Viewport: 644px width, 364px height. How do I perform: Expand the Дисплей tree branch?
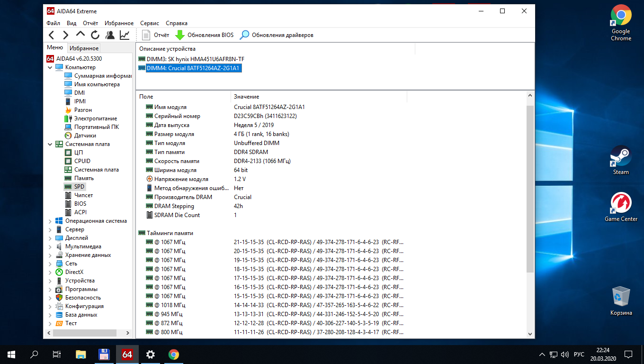50,238
